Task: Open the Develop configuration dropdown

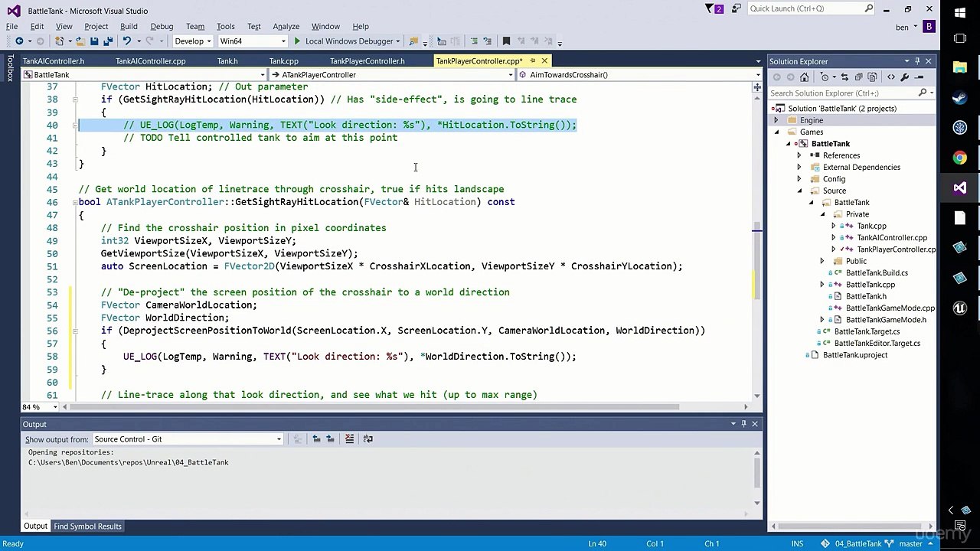Action: [192, 41]
